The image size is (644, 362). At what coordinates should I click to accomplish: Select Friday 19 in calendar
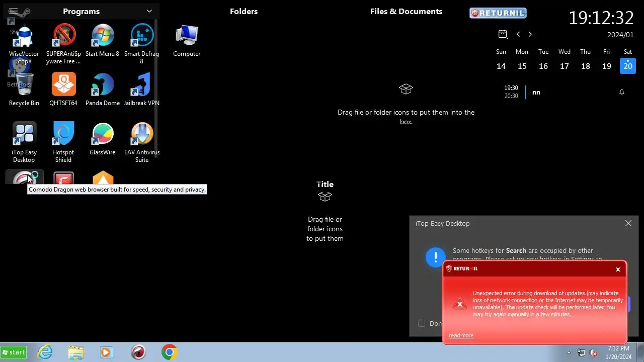(607, 66)
